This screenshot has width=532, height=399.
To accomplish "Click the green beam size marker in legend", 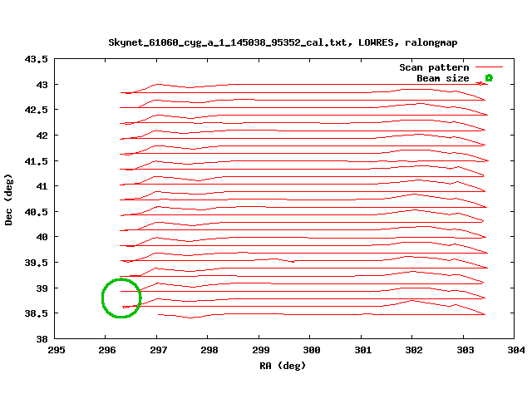I will tap(489, 78).
